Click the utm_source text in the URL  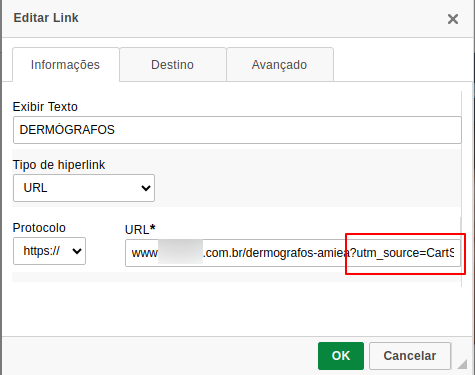386,253
